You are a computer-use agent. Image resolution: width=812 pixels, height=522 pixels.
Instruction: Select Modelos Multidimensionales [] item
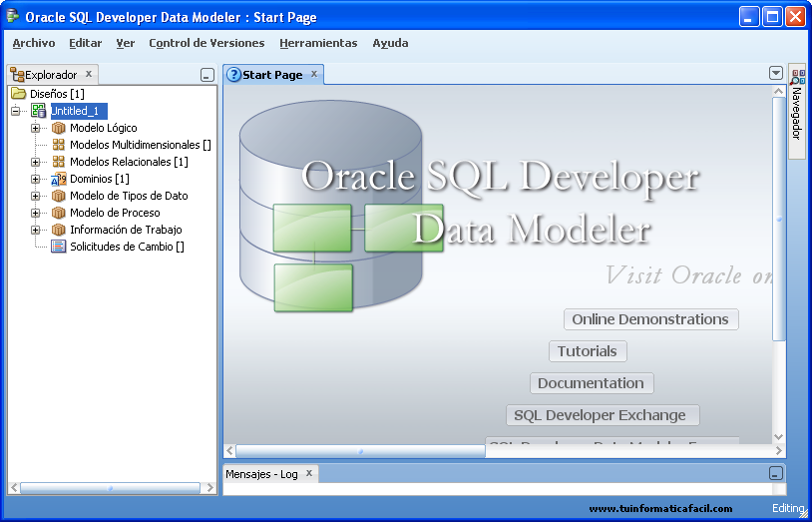pyautogui.click(x=141, y=145)
